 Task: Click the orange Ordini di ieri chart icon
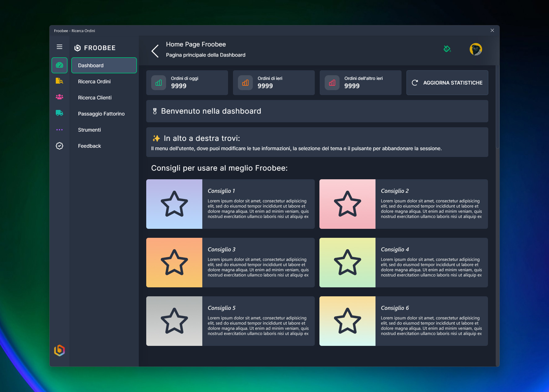point(245,83)
